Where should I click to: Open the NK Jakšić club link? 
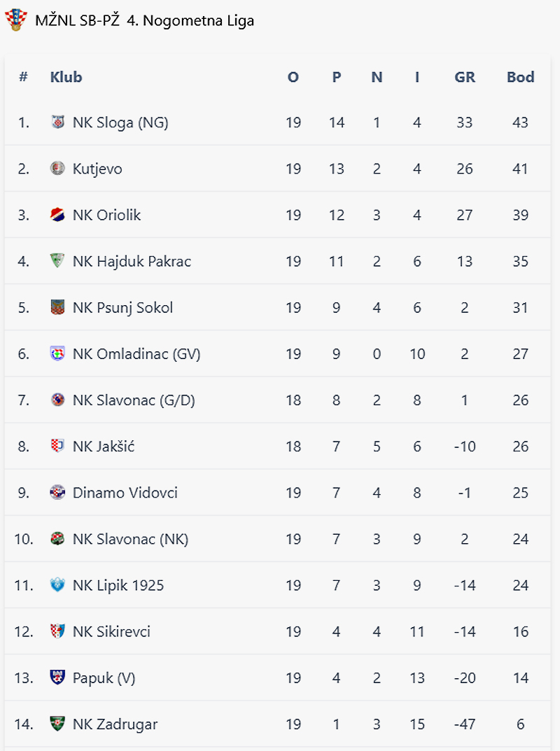103,447
